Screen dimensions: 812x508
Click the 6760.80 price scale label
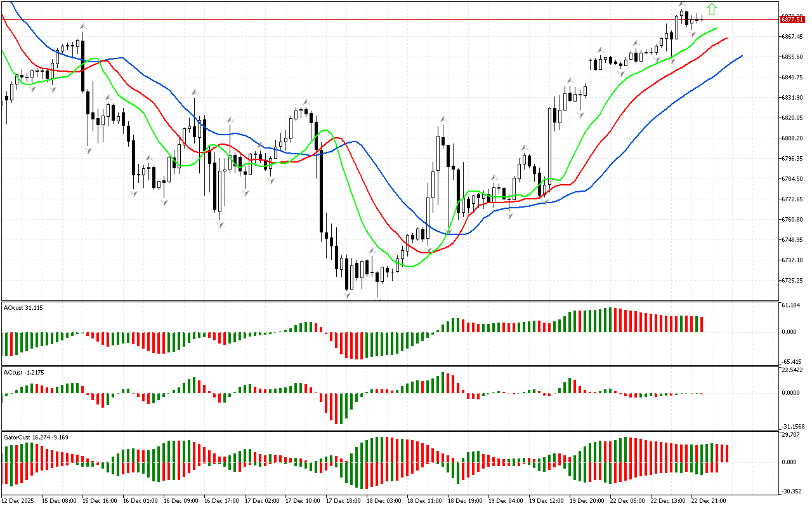(793, 220)
